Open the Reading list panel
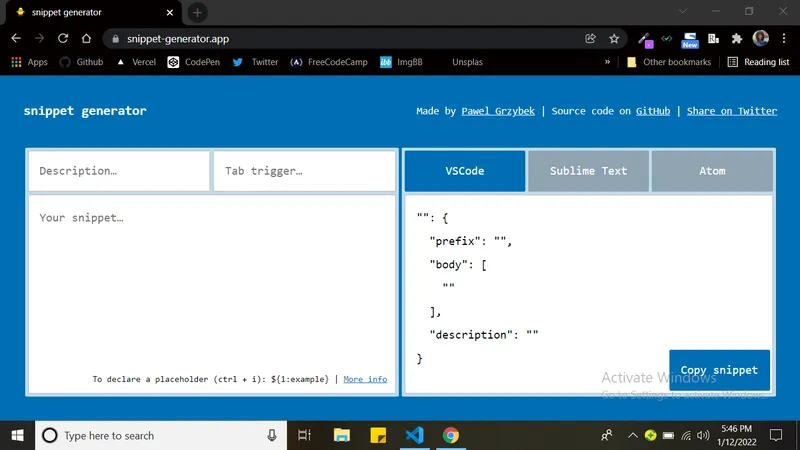 click(759, 62)
